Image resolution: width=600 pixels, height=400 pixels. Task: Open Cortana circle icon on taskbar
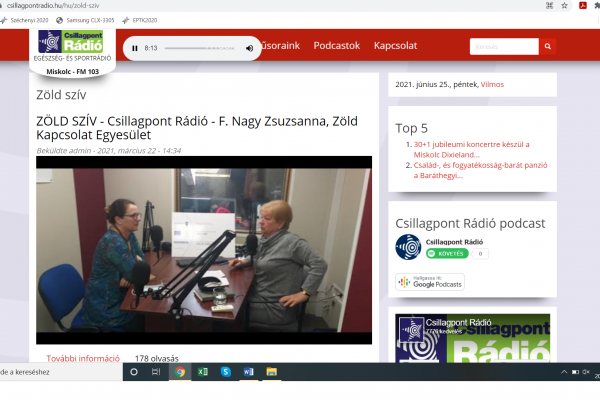pyautogui.click(x=134, y=372)
